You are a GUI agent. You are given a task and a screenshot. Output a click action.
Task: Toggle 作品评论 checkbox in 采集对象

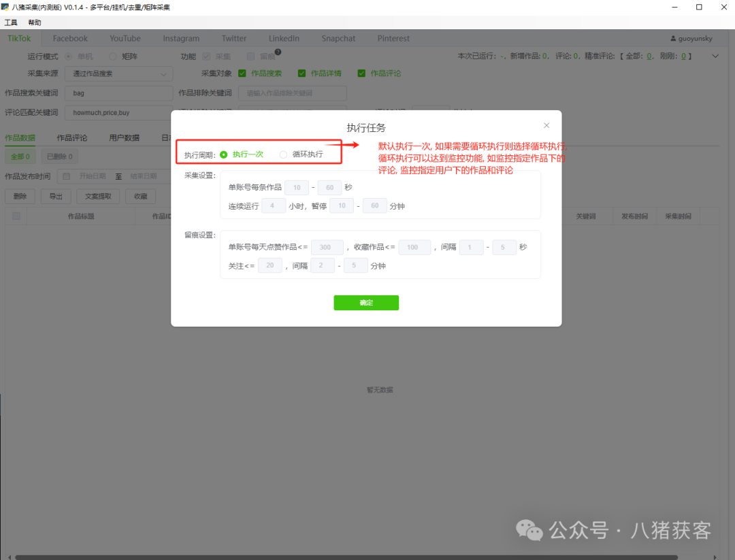pos(361,73)
